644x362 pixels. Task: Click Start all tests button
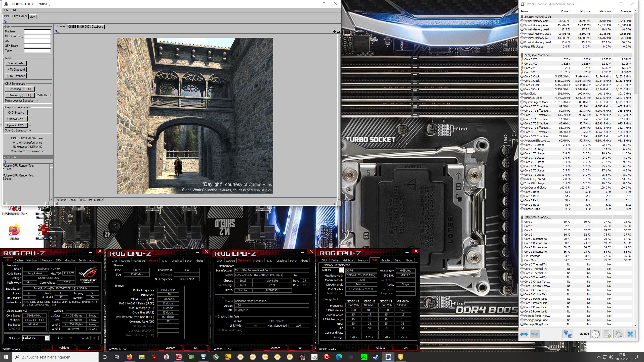point(16,63)
